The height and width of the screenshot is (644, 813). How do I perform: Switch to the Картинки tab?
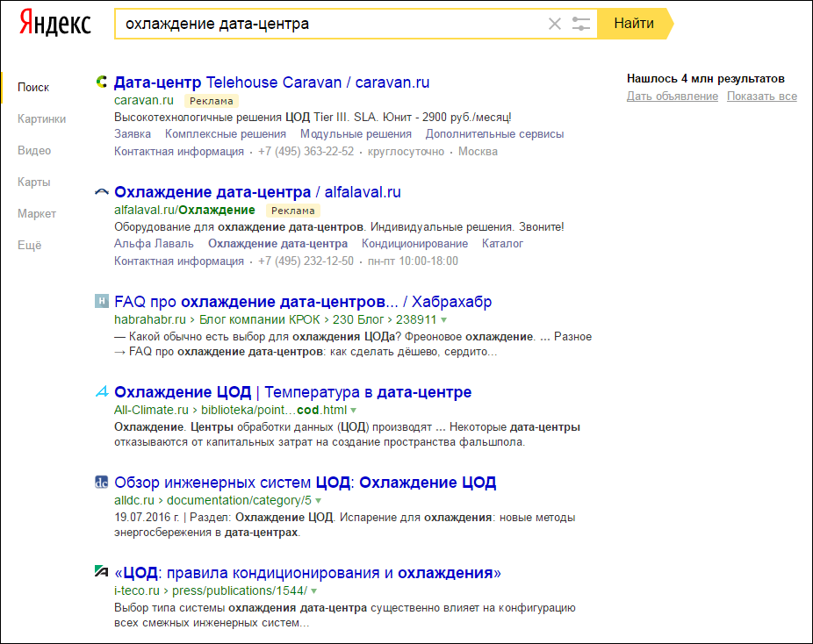[40, 118]
